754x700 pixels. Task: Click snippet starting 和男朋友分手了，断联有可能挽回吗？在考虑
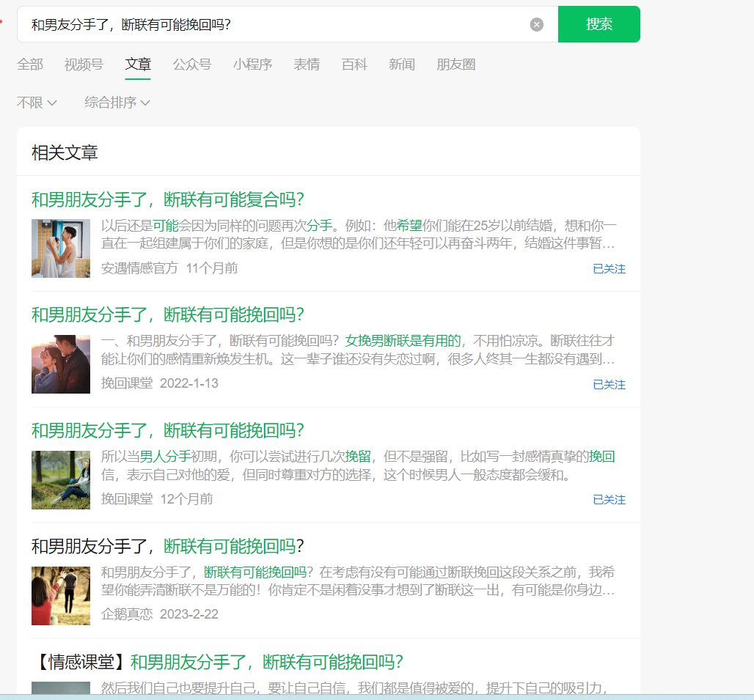coord(358,581)
